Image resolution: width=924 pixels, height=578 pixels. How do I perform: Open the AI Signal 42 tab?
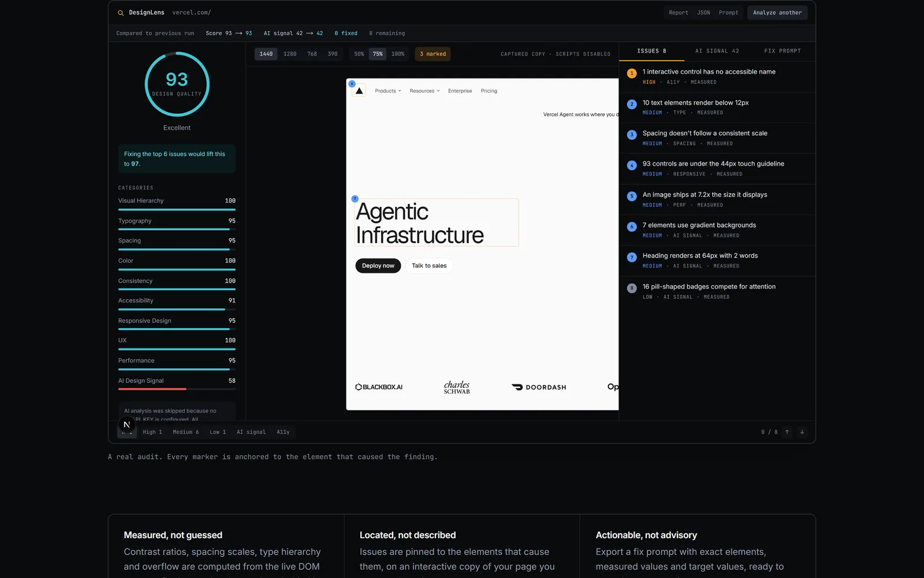click(x=717, y=51)
